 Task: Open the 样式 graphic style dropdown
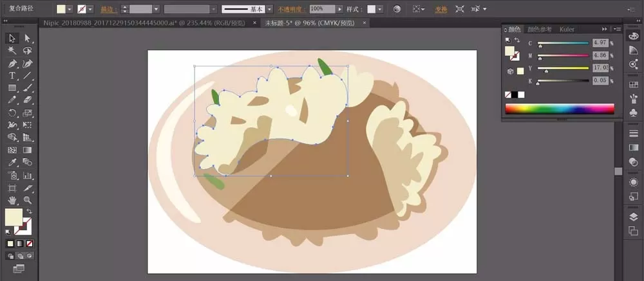pyautogui.click(x=380, y=9)
